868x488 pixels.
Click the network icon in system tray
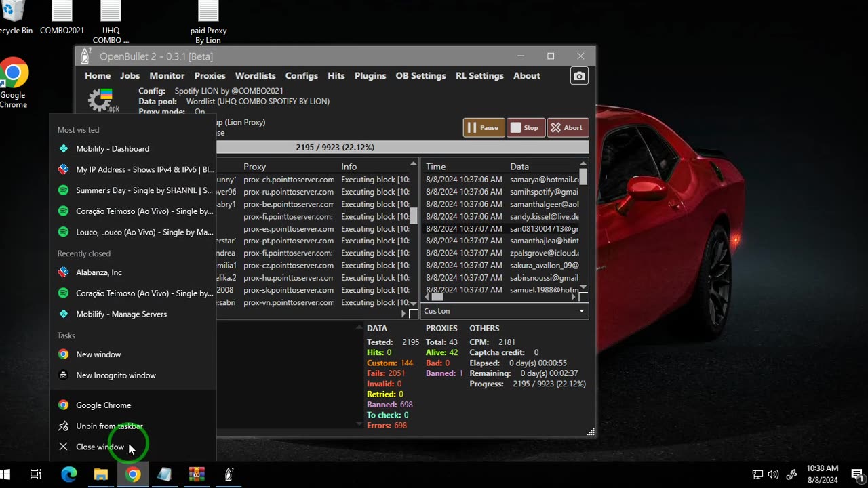pos(757,474)
